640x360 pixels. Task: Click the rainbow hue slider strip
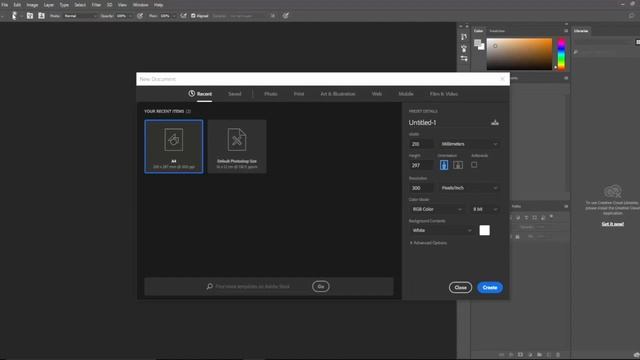562,54
